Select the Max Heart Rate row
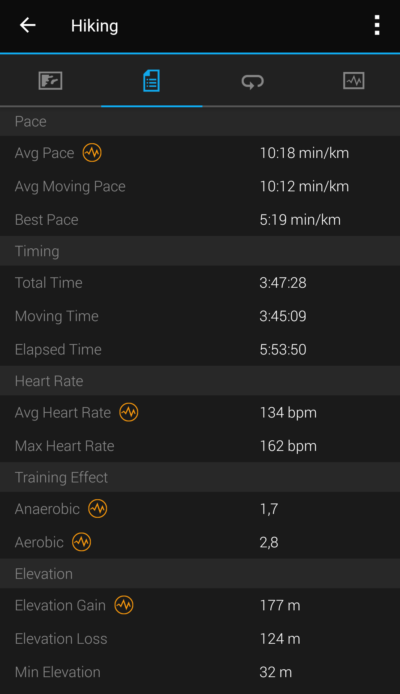This screenshot has width=400, height=694. click(200, 446)
